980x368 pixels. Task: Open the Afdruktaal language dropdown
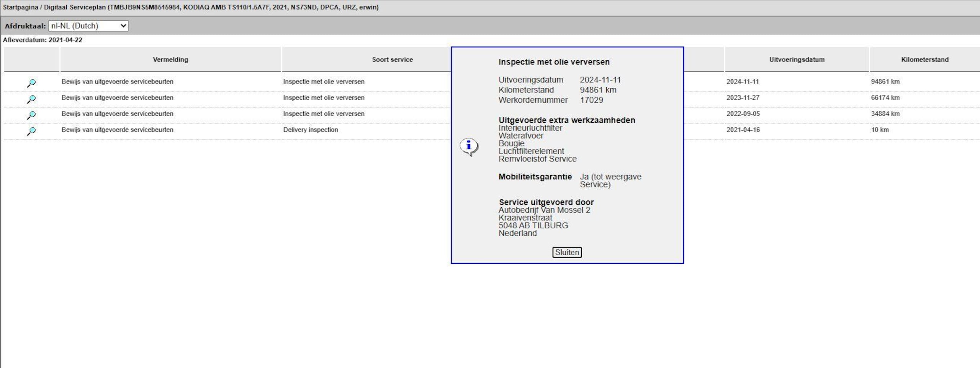[x=88, y=26]
